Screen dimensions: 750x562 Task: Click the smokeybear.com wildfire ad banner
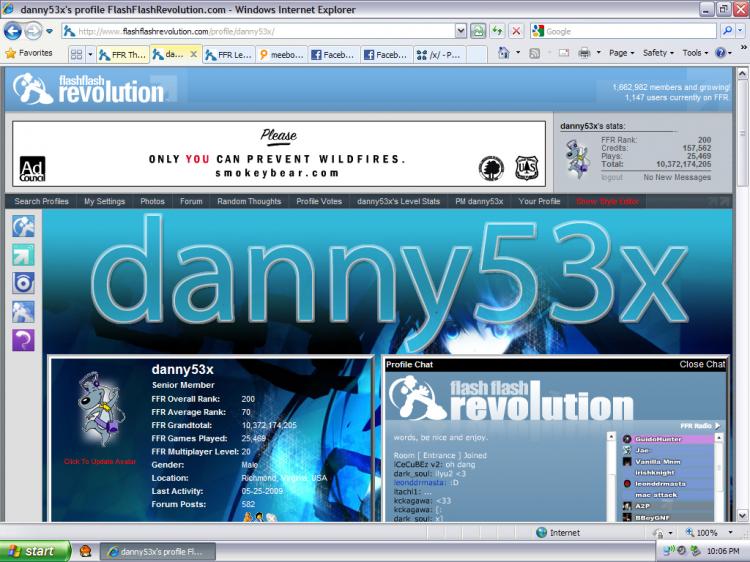[x=279, y=154]
